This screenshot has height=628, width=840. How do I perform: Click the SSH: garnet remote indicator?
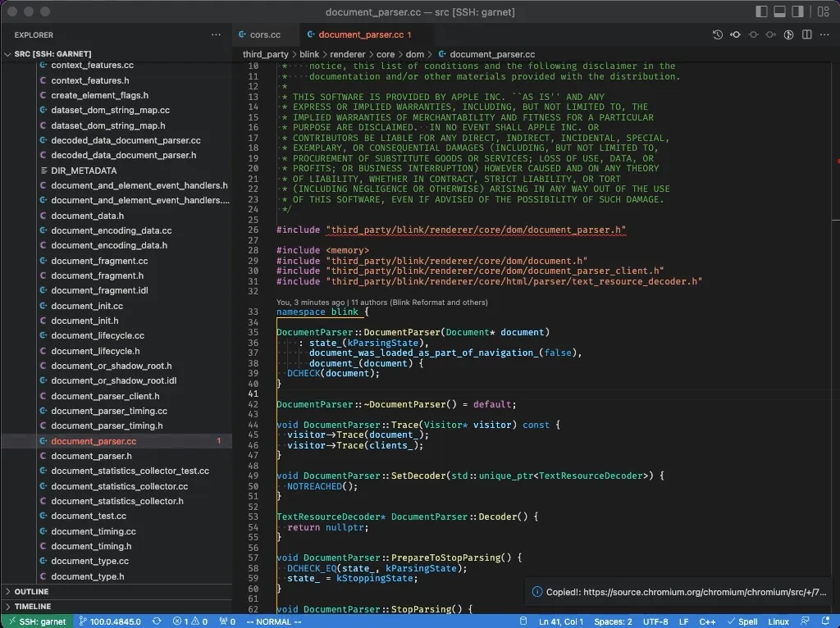tap(36, 621)
